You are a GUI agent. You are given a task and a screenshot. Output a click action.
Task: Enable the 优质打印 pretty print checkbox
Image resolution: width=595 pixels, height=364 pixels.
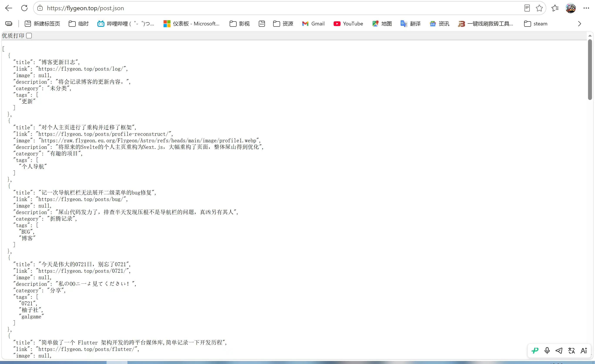point(29,35)
